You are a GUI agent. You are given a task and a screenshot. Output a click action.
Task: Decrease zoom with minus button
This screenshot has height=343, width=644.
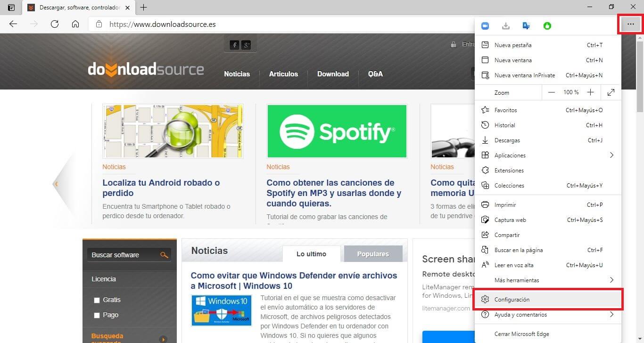[x=552, y=92]
